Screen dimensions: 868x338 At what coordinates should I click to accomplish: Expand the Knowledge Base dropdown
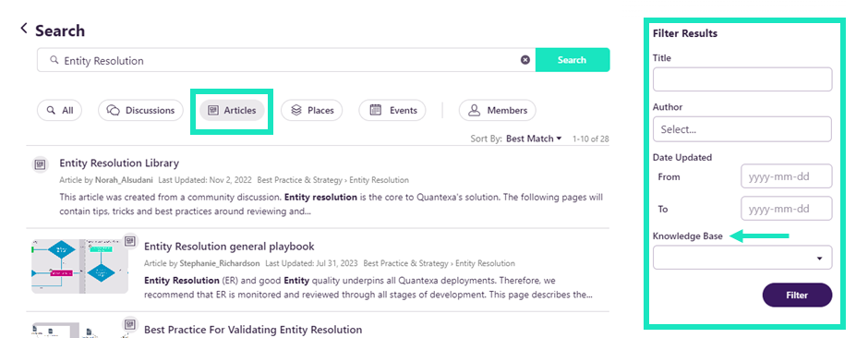click(742, 258)
